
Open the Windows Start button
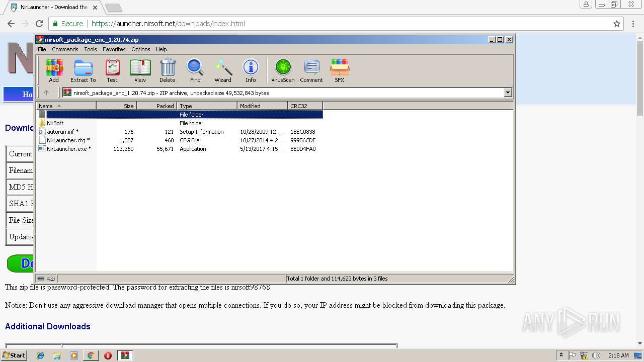tap(14, 355)
